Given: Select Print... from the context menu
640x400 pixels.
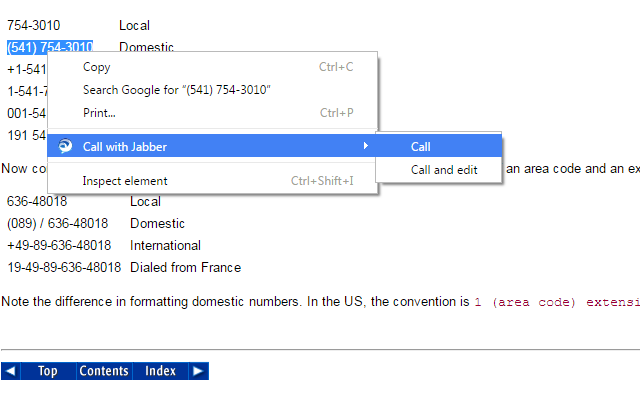Looking at the screenshot, I should 99,113.
